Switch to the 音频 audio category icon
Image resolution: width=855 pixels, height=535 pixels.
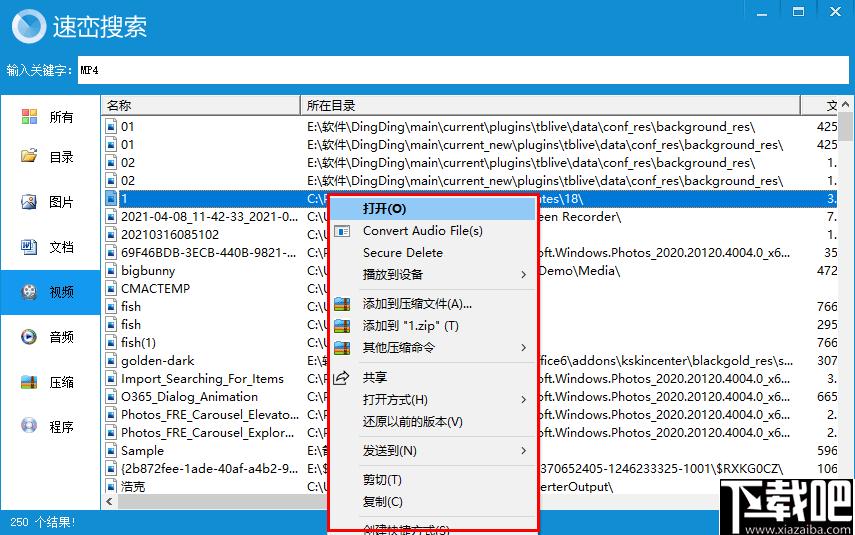point(30,337)
